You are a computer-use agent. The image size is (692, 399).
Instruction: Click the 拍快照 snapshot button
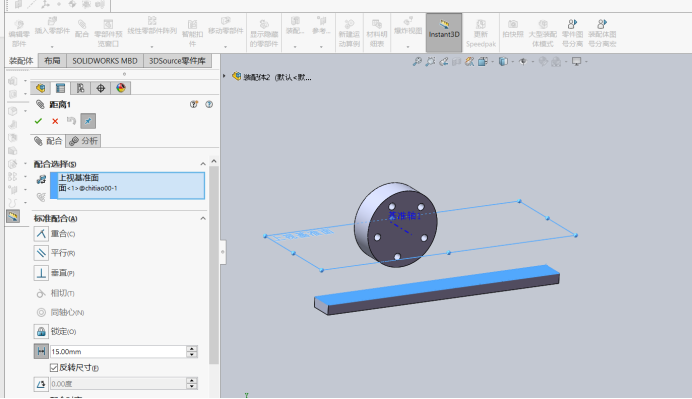pos(512,29)
